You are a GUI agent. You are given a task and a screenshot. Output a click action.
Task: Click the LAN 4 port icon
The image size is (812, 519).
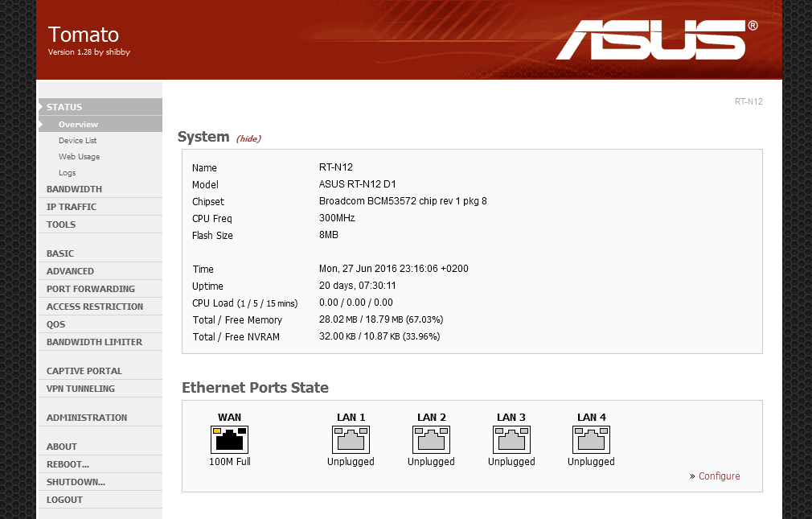click(592, 439)
